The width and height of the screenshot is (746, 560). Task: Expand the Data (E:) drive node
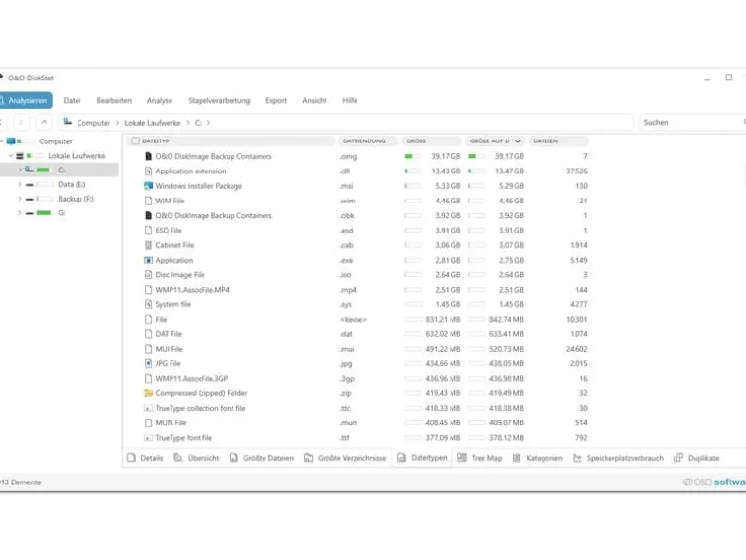[20, 184]
